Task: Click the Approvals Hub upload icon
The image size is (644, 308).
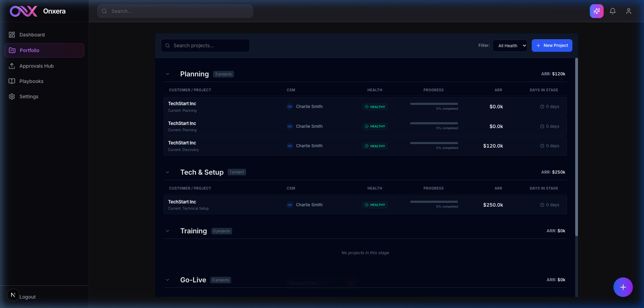Action: (x=12, y=66)
